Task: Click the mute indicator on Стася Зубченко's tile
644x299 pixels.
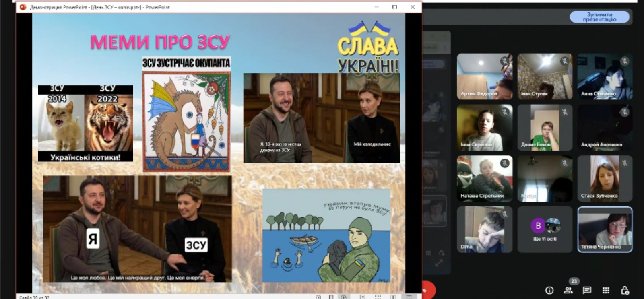Action: point(625,163)
